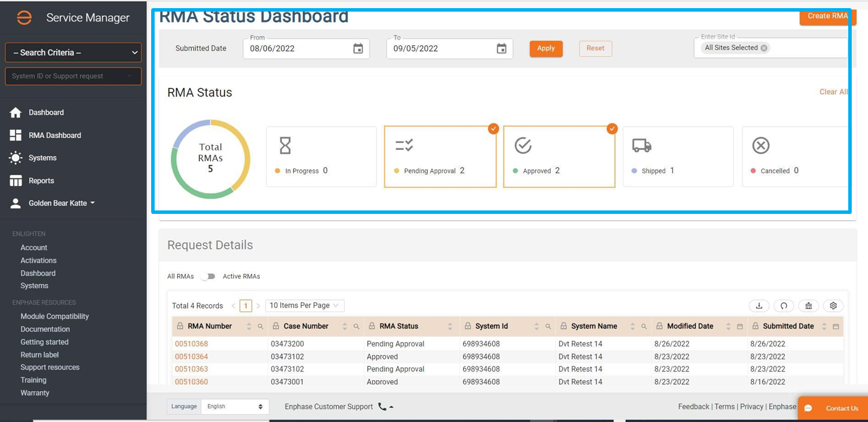Open date filter on Submitted Date column
868x422 pixels.
835,327
